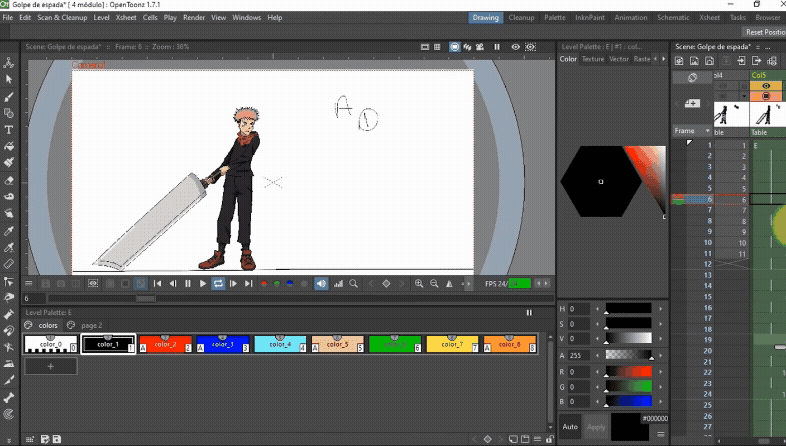The width and height of the screenshot is (786, 446).
Task: Toggle Col5 preview visible eye
Action: [x=765, y=86]
